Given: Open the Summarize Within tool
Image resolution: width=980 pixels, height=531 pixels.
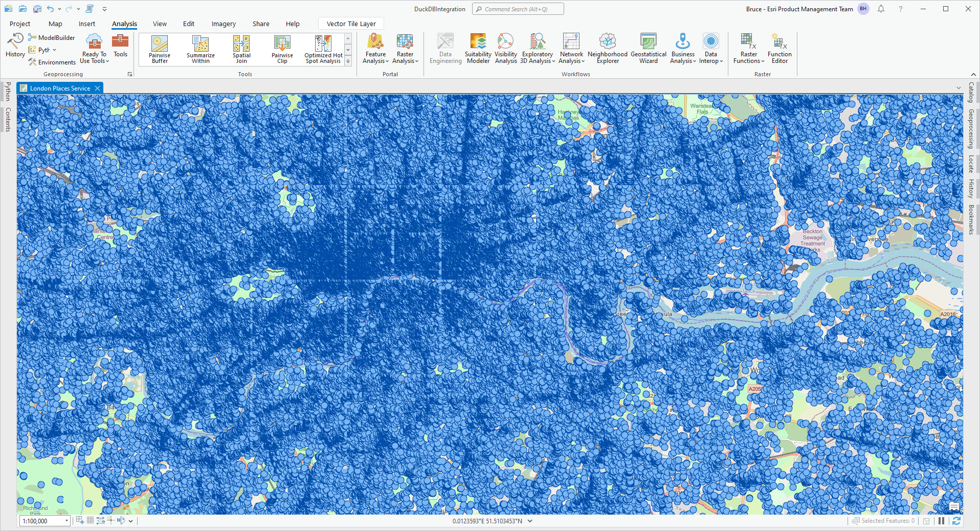Looking at the screenshot, I should [200, 49].
